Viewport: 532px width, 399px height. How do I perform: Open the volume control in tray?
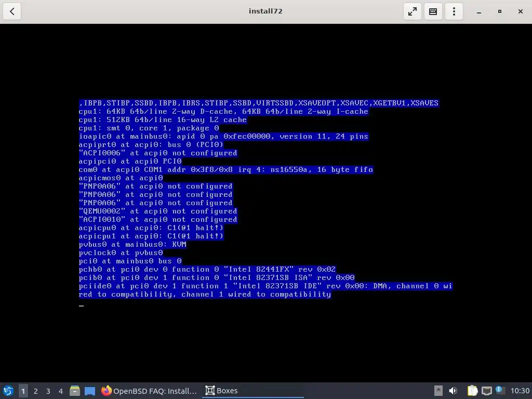453,391
